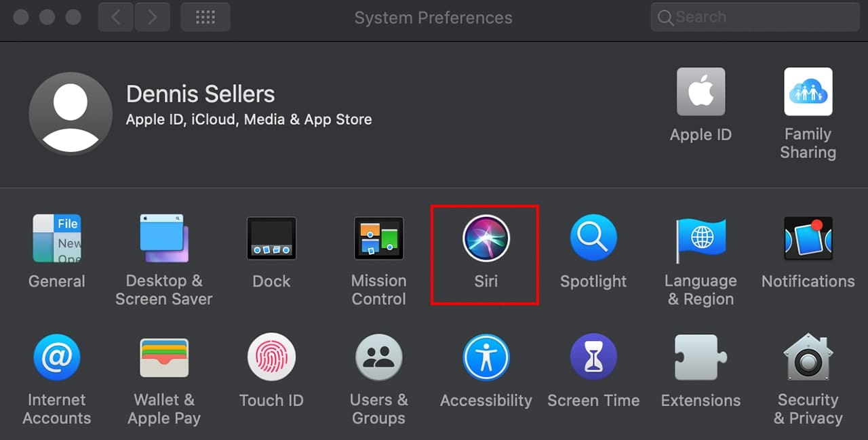Open Touch ID fingerprint settings
The height and width of the screenshot is (440, 868).
tap(271, 358)
